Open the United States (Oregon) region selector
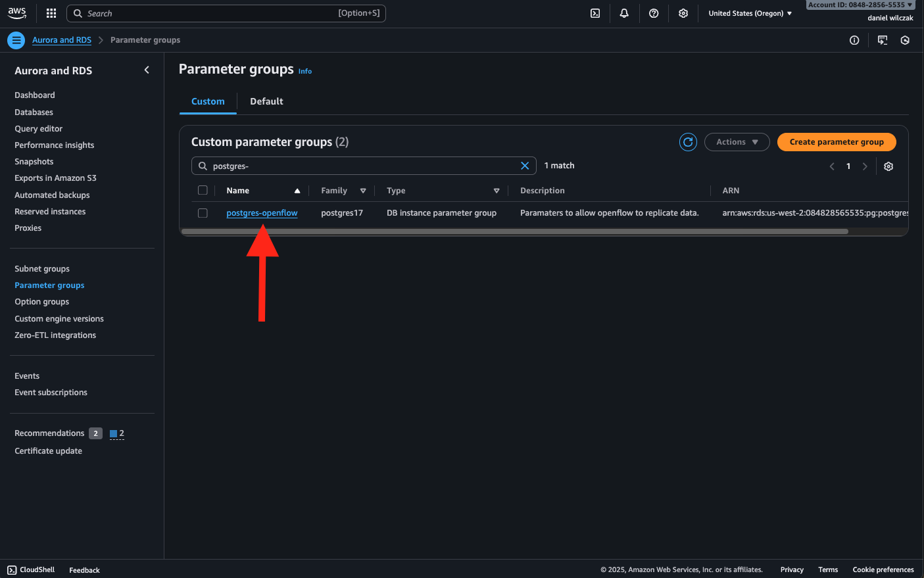This screenshot has height=578, width=924. 750,13
